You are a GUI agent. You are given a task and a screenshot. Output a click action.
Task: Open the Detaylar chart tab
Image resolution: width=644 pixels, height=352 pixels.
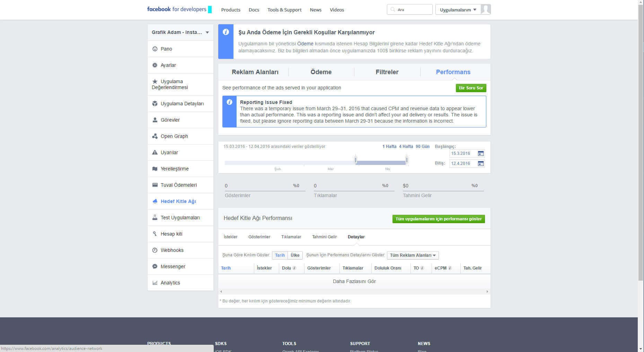[356, 237]
